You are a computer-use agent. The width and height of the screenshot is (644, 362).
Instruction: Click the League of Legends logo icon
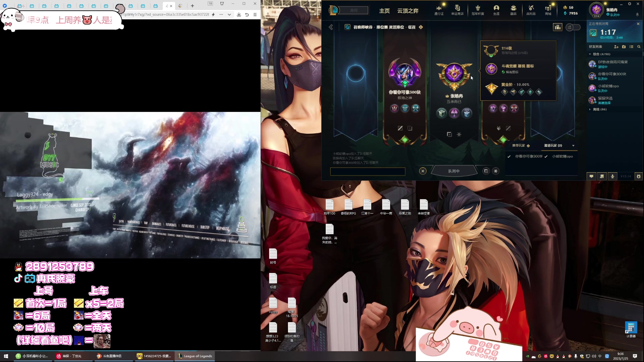pyautogui.click(x=333, y=10)
